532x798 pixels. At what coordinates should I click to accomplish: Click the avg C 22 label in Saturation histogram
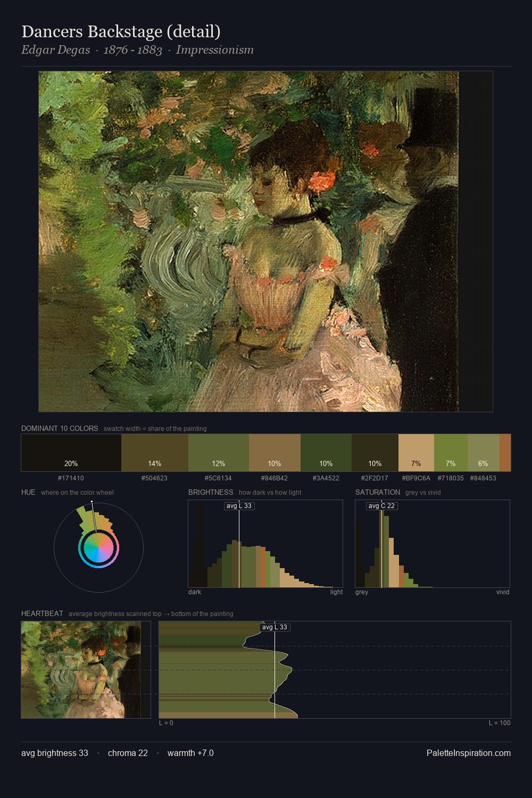pos(381,506)
